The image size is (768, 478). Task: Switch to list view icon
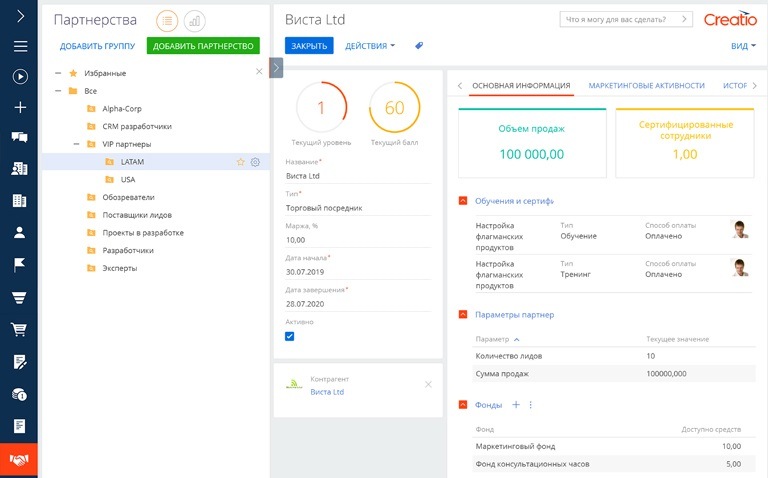click(167, 21)
